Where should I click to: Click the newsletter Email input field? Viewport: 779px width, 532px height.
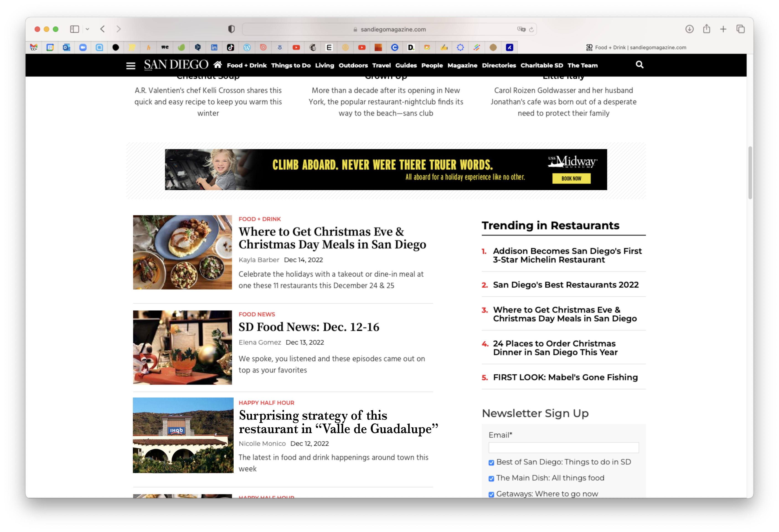(563, 447)
